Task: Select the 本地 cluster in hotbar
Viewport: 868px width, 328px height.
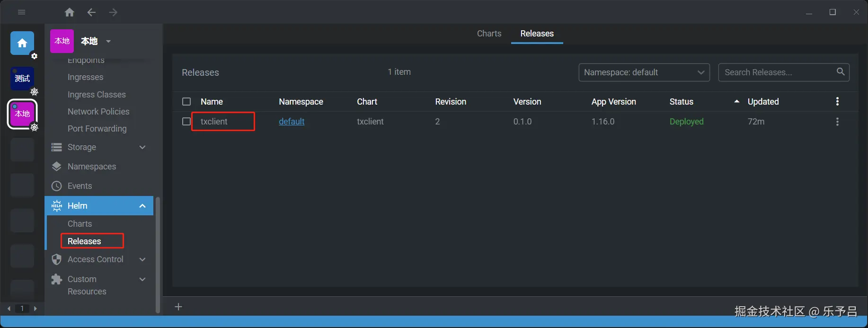Action: (x=22, y=114)
